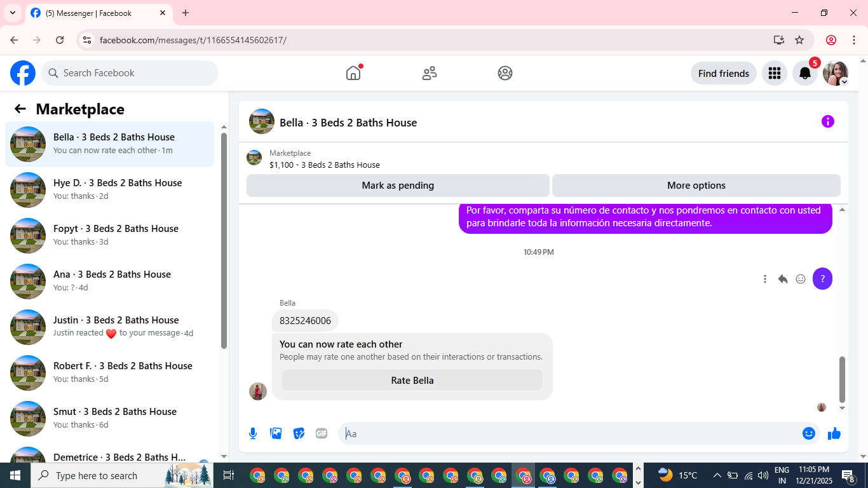The width and height of the screenshot is (868, 488).
Task: Open the Demetrice conversation
Action: click(110, 452)
